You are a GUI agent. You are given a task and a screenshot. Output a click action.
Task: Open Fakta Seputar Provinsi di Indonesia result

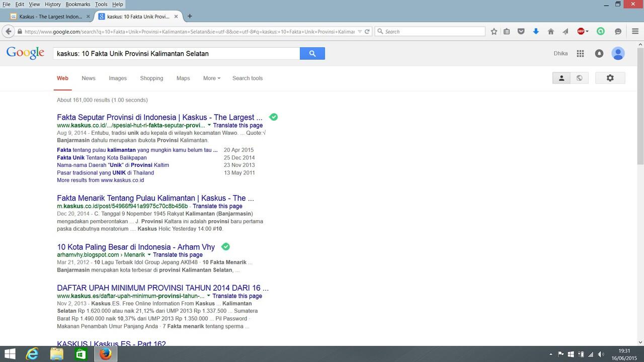click(x=159, y=117)
